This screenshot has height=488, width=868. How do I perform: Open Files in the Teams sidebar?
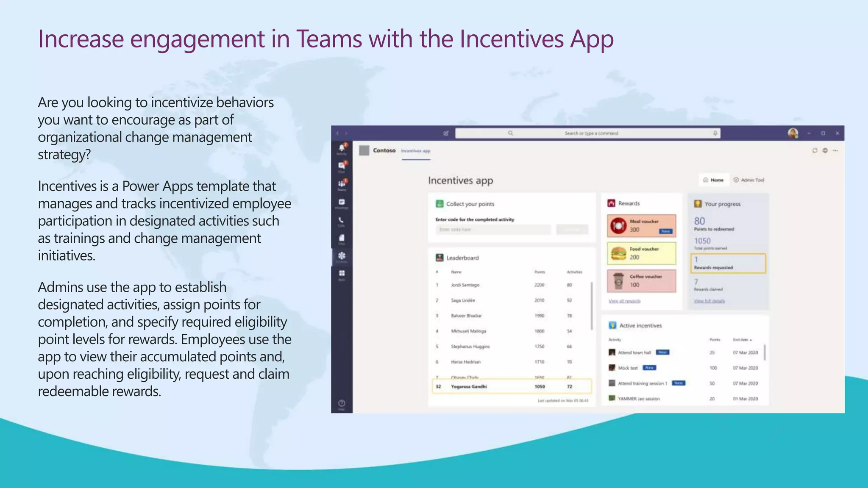342,239
